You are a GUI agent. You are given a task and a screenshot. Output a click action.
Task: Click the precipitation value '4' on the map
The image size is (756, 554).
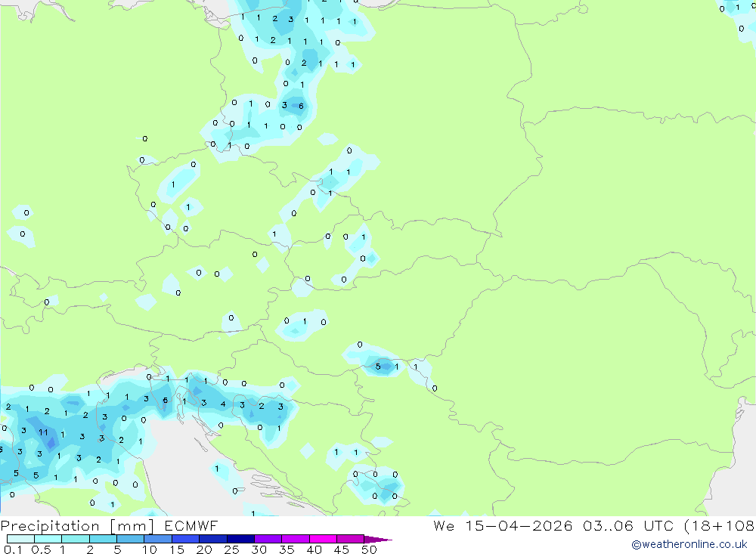tap(223, 404)
